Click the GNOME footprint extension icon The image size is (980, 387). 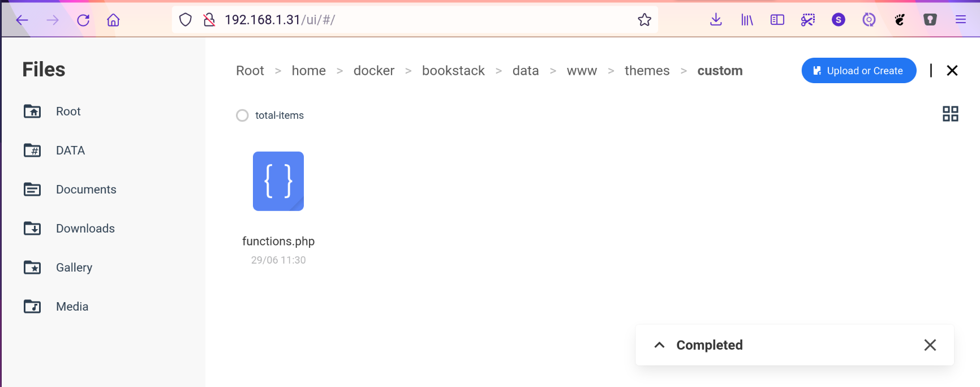tap(900, 20)
